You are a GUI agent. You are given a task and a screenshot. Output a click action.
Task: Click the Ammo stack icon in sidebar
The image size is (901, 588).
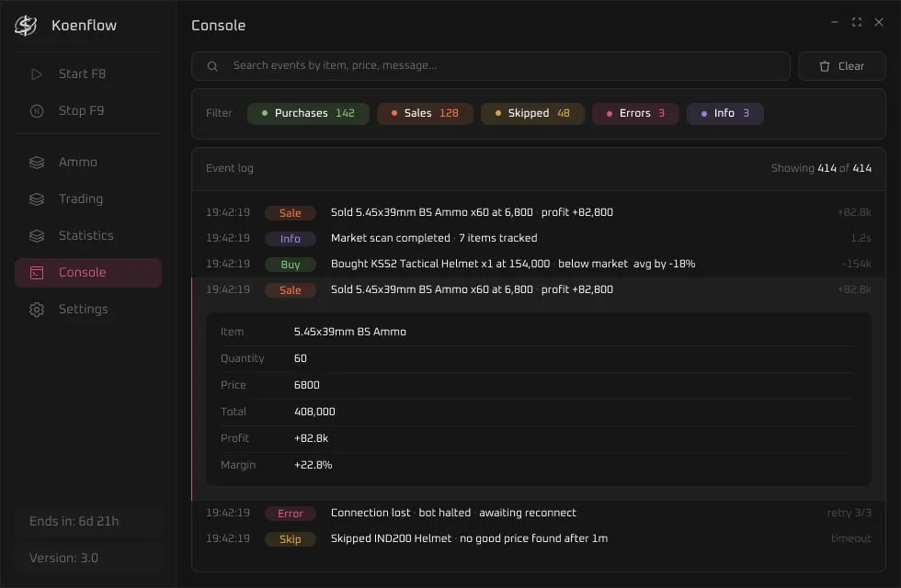point(36,163)
